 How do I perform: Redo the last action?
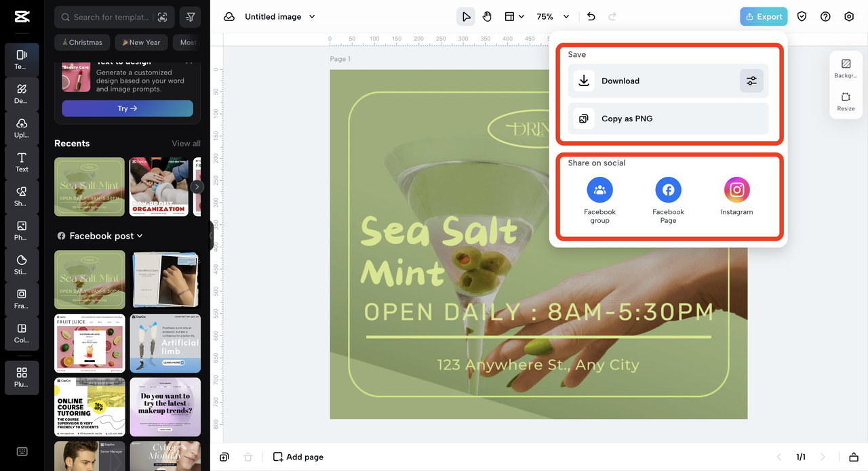click(612, 16)
